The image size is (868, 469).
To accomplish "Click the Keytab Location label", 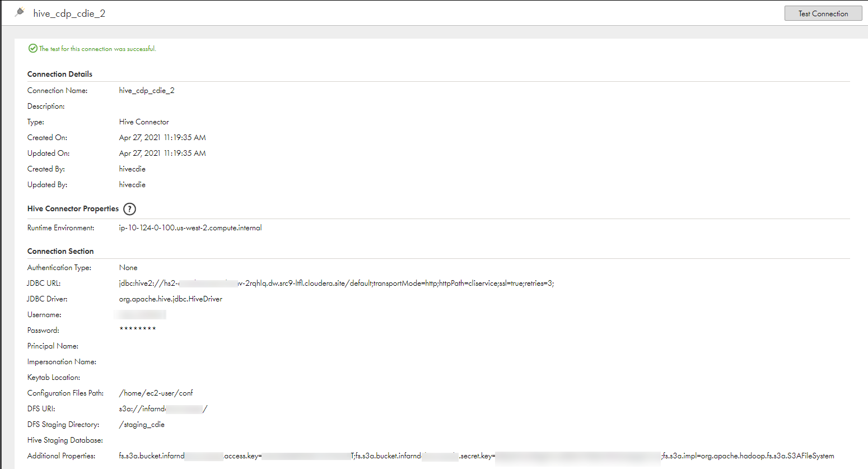I will tap(54, 377).
